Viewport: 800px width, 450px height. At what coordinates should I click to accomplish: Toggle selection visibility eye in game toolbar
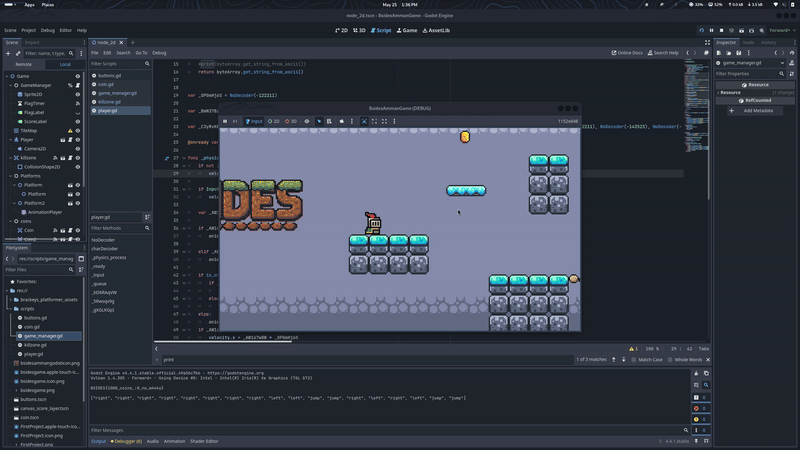[307, 121]
